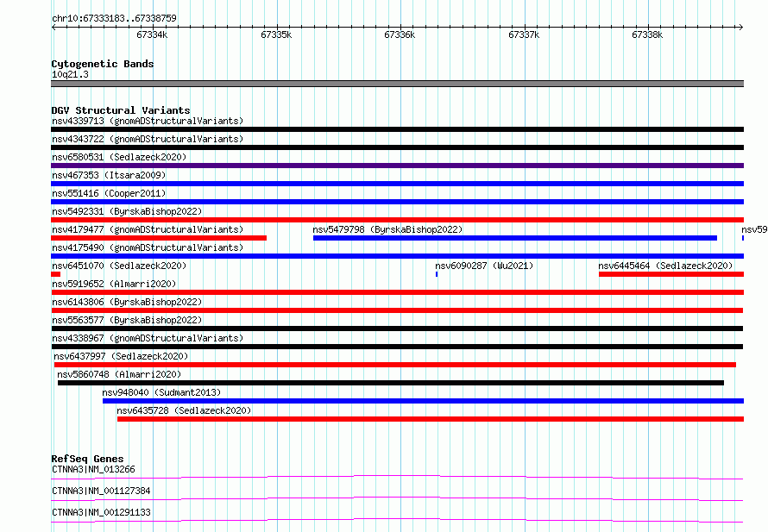Open the nsv6451070 (Sedlazeck2020) label

point(119,266)
